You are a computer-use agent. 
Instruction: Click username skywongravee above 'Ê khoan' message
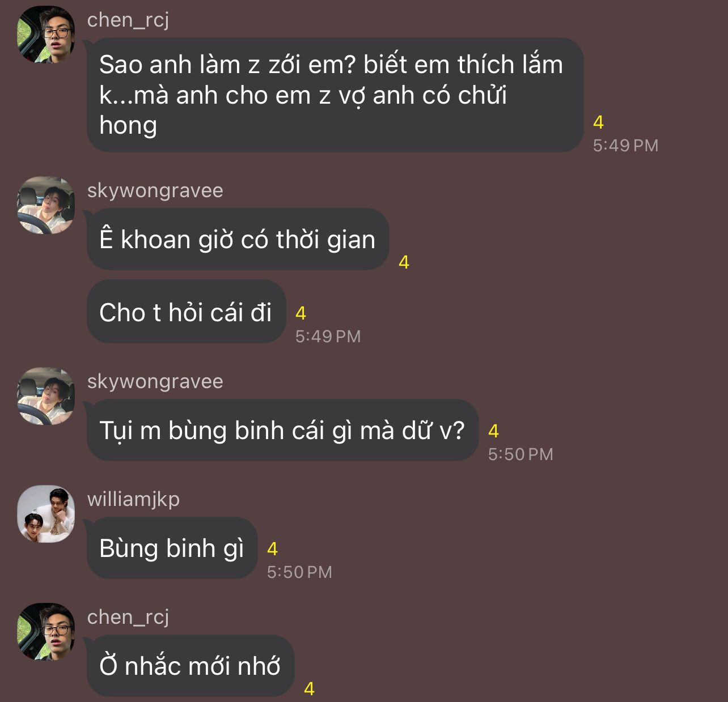tap(155, 190)
